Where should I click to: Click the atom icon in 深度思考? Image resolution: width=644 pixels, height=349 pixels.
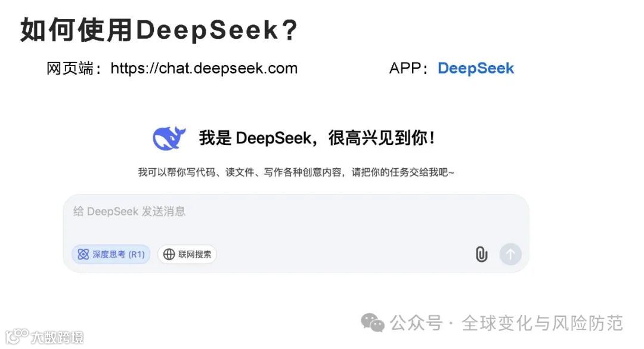(83, 255)
